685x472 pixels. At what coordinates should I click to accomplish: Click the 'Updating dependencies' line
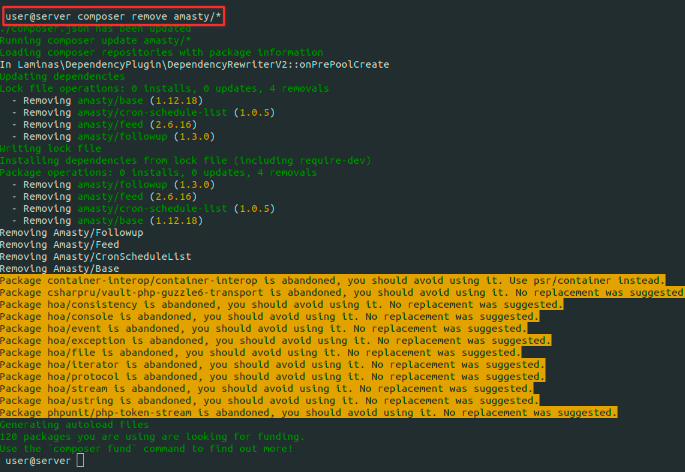[x=62, y=76]
